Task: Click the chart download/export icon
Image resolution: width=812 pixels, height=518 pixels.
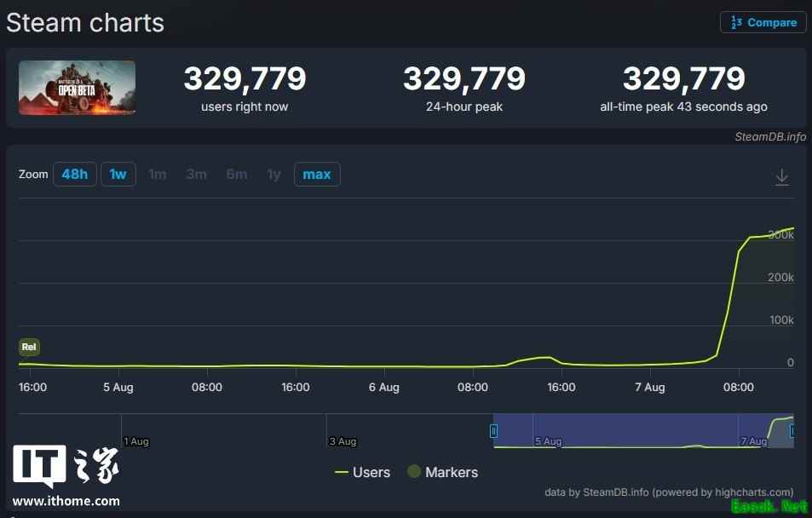Action: tap(782, 176)
